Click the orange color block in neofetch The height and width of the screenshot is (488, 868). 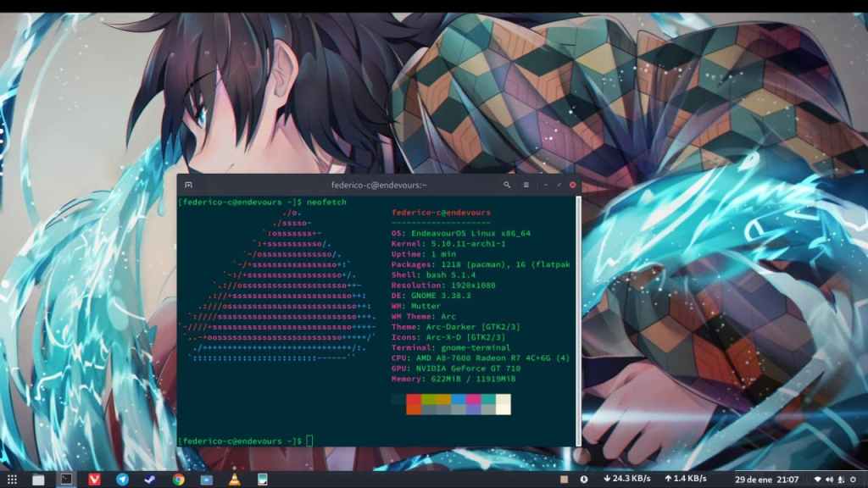pos(415,408)
